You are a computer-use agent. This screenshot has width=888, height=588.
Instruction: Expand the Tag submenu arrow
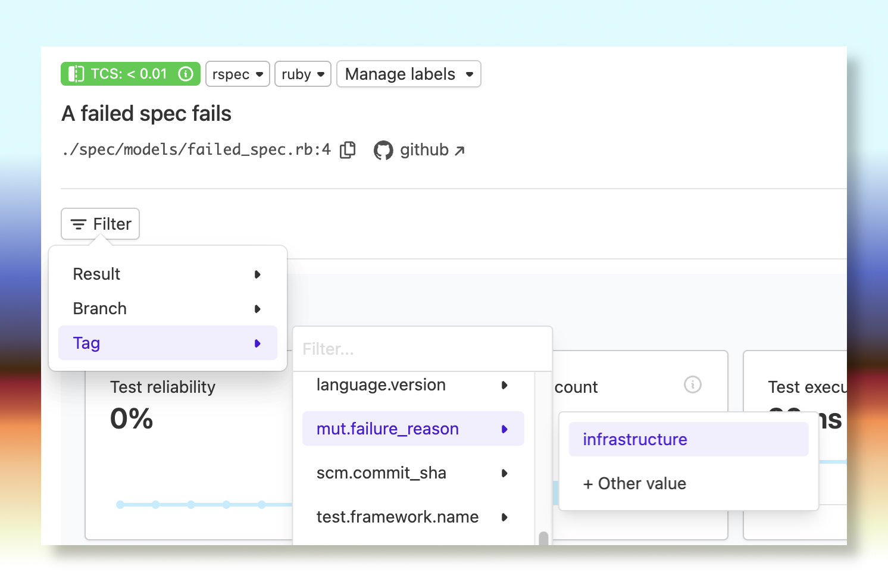(258, 343)
